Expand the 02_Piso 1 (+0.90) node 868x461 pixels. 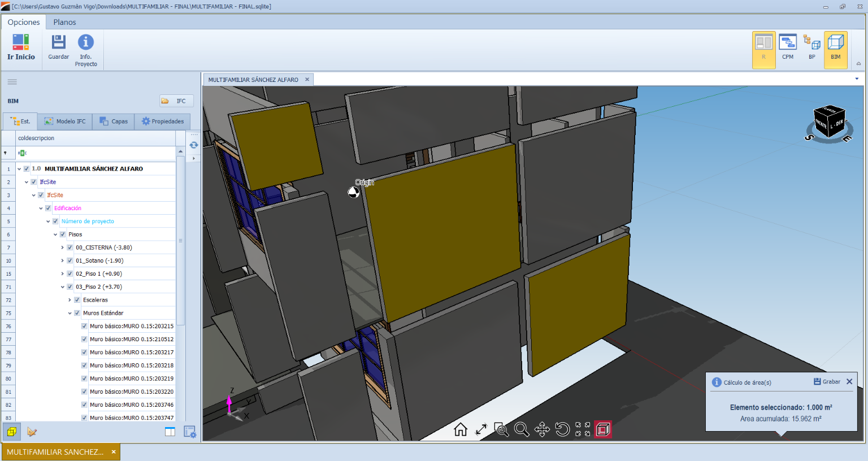click(x=63, y=274)
